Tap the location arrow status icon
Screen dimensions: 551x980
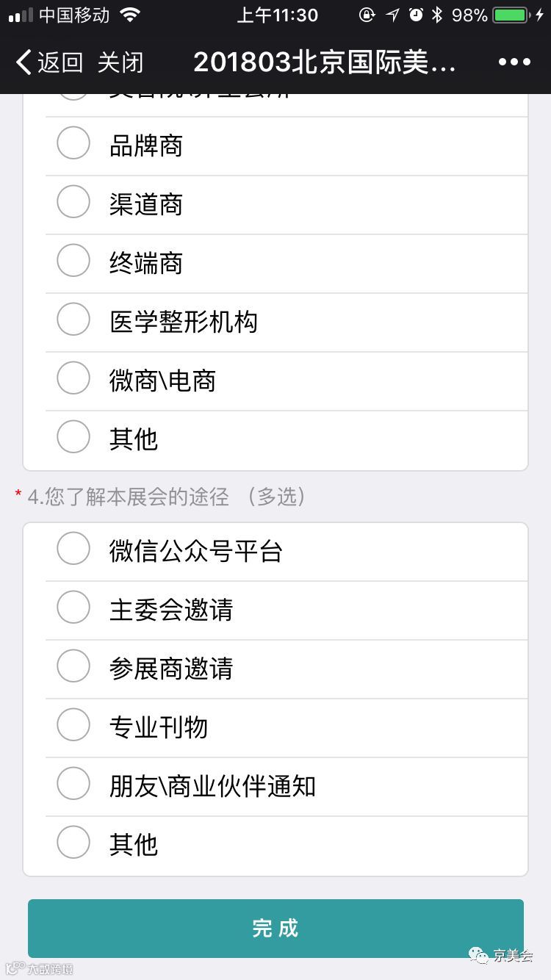click(392, 15)
